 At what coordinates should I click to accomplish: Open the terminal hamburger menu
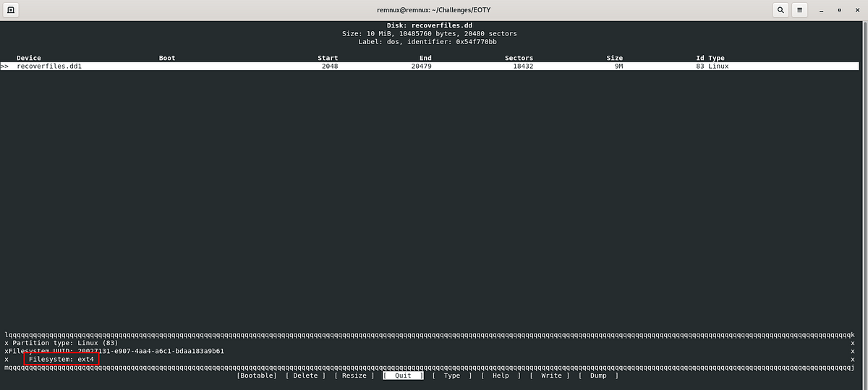tap(799, 10)
